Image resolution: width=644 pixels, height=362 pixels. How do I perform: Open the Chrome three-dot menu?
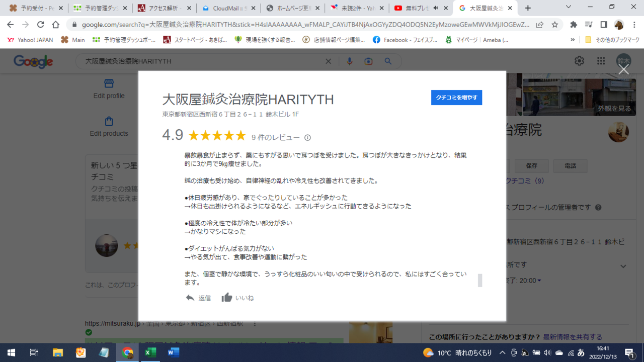click(x=634, y=25)
